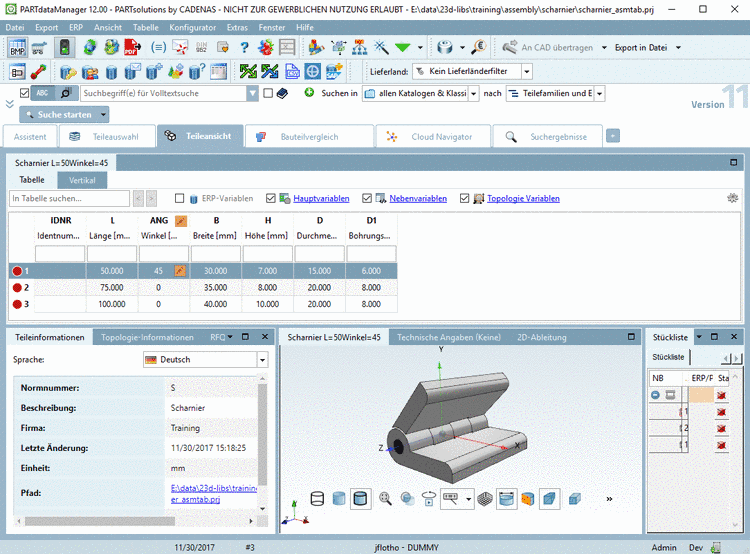
Task: Click the rotate animation play icon
Action: click(429, 499)
